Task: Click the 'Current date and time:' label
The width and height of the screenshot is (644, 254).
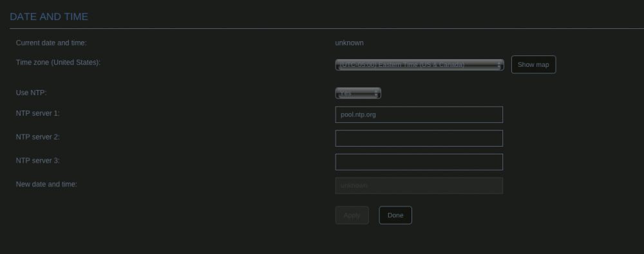Action: (x=51, y=42)
